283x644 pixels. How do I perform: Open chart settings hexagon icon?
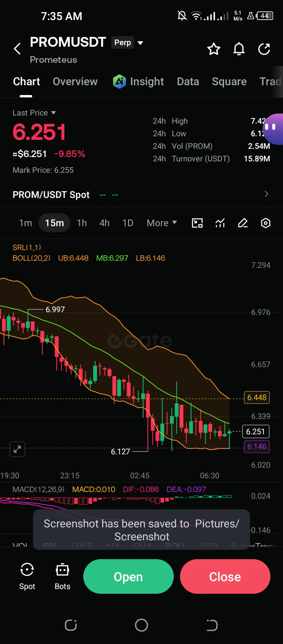point(266,223)
